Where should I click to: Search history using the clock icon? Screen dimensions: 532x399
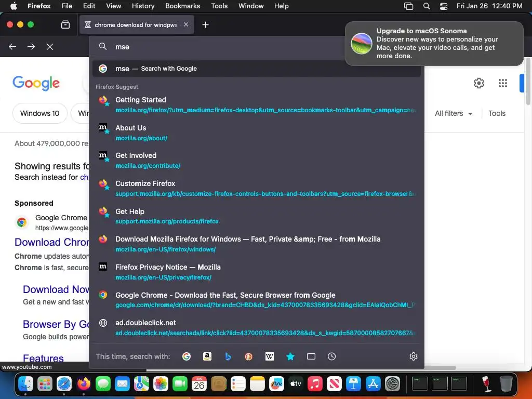(x=332, y=356)
